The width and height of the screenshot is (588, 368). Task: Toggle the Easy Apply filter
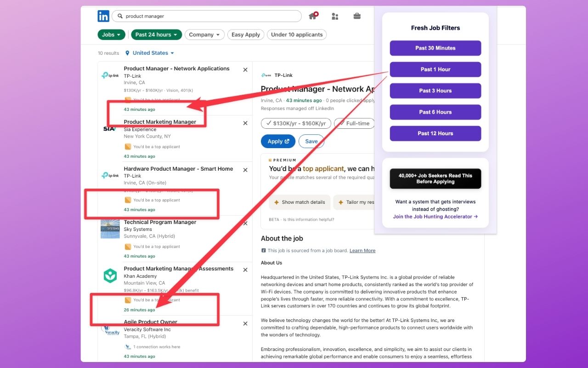click(x=246, y=34)
